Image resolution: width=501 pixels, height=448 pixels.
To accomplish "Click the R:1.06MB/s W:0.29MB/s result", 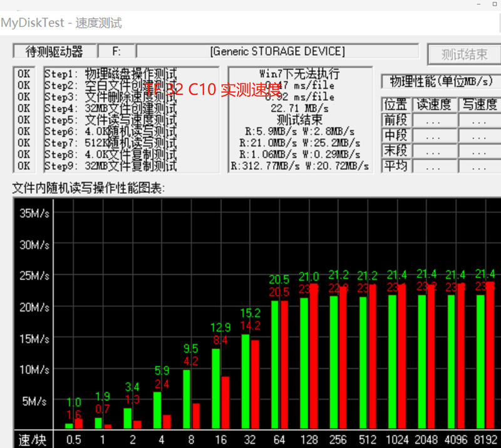I will (x=300, y=154).
